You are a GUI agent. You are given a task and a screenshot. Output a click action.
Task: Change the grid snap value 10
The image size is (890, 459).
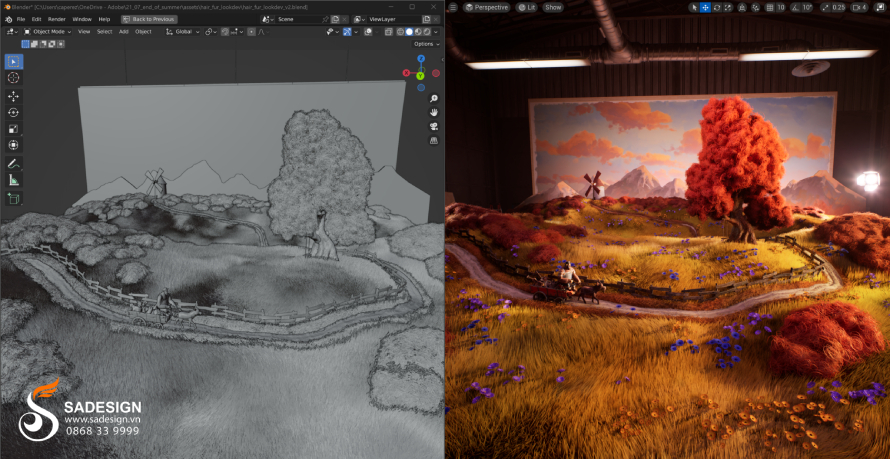coord(781,7)
